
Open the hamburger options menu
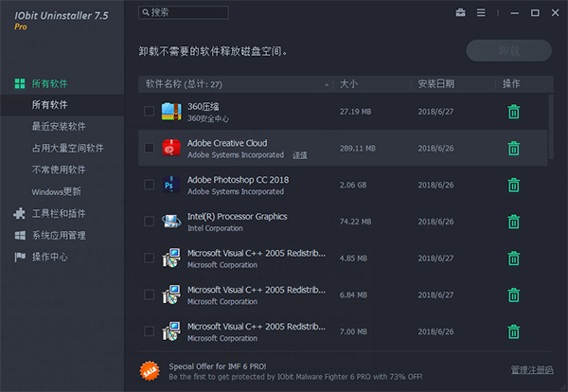point(481,12)
